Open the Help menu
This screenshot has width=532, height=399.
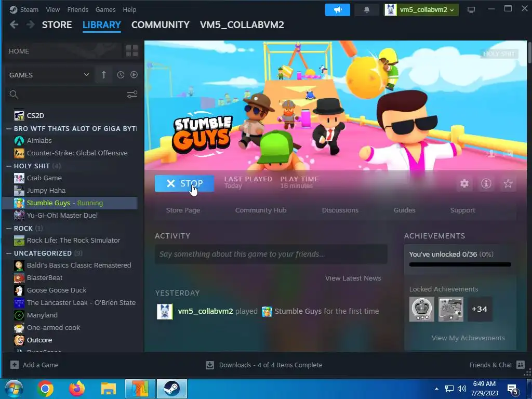(x=129, y=10)
